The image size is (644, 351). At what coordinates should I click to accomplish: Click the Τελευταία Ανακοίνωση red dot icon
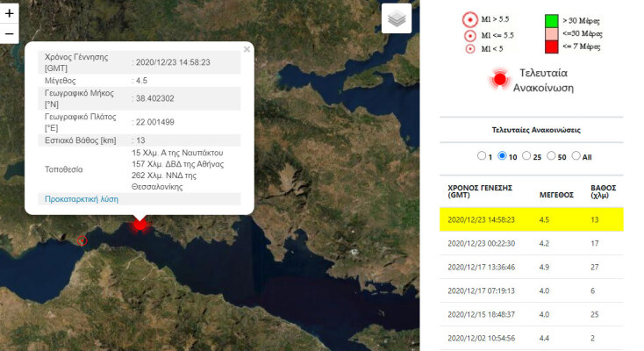click(x=500, y=80)
